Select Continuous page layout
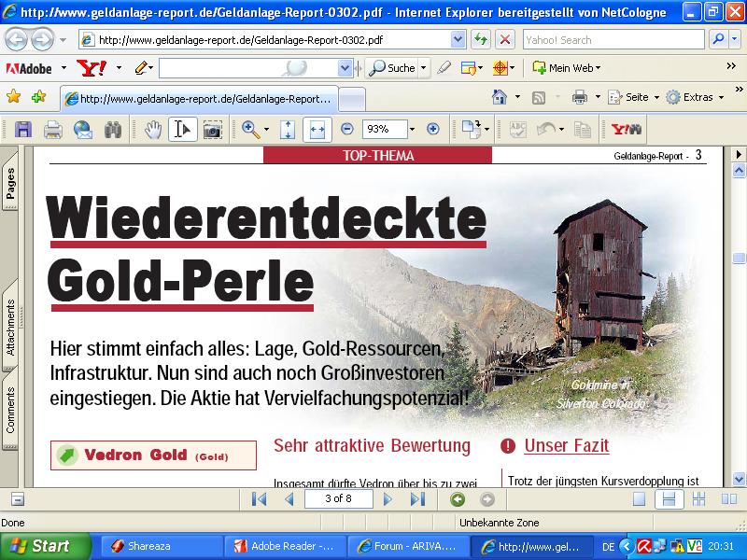The height and width of the screenshot is (560, 747). click(x=669, y=499)
